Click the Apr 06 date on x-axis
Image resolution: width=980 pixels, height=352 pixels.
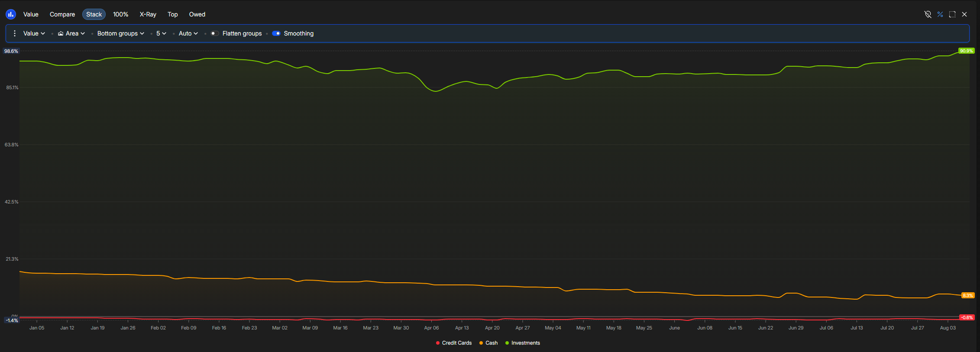click(x=431, y=328)
